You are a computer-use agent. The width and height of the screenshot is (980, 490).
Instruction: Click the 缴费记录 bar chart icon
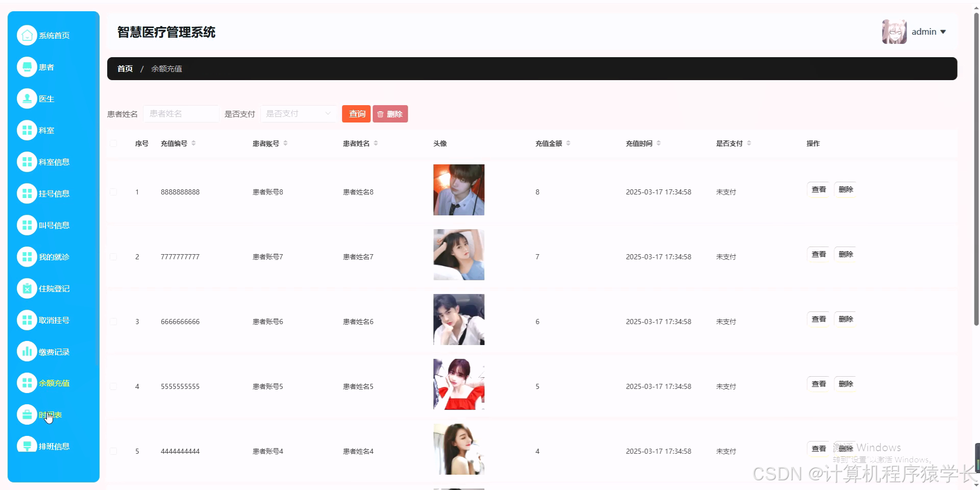(x=27, y=351)
